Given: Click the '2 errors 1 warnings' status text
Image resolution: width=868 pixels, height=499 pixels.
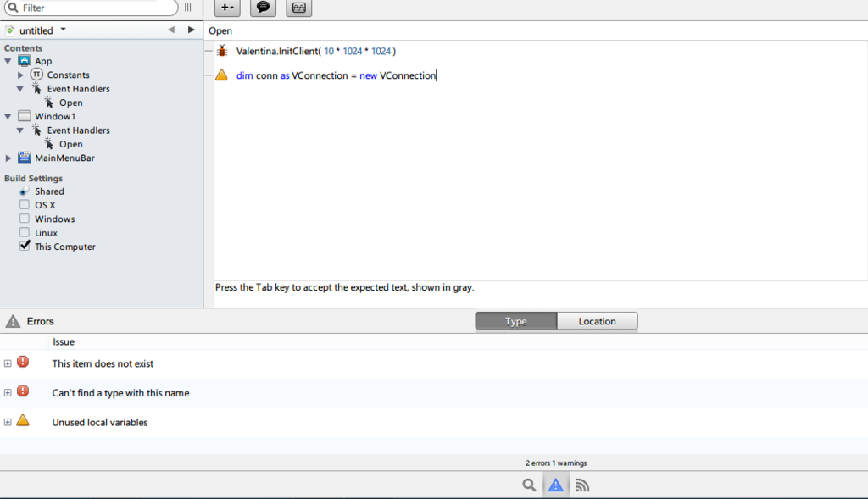Looking at the screenshot, I should tap(556, 463).
